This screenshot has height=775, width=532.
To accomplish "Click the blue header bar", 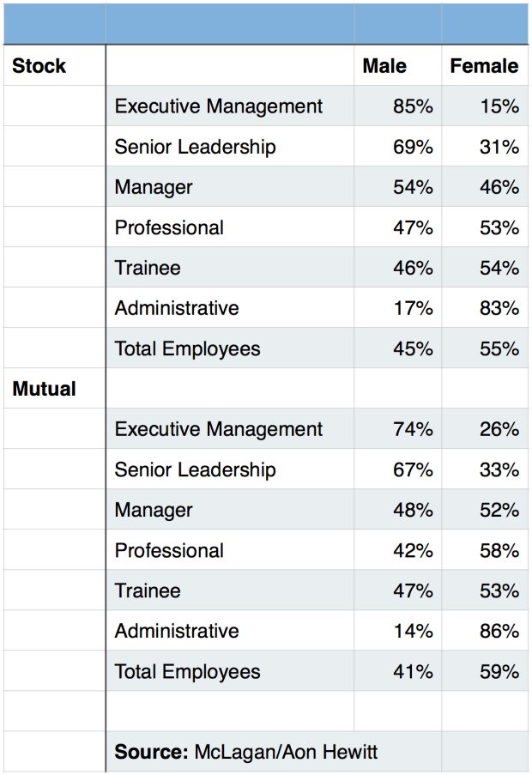I will coord(266,24).
